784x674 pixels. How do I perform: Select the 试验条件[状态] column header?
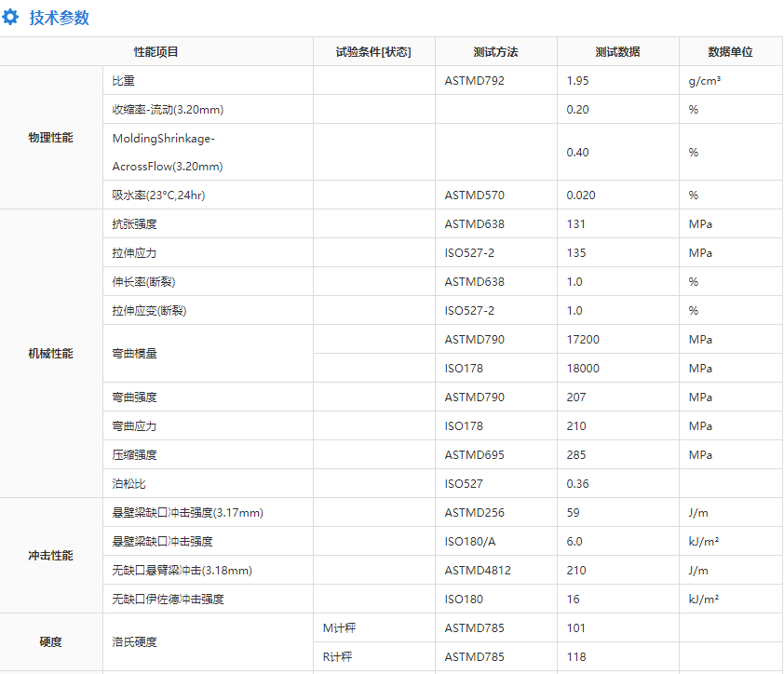(x=373, y=52)
